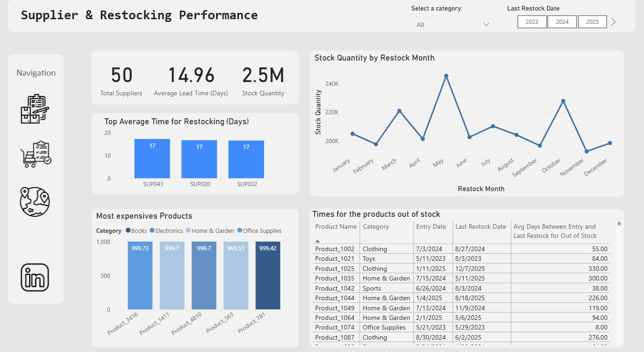Filter Last Restock Date to 2024
The image size is (644, 352).
562,22
